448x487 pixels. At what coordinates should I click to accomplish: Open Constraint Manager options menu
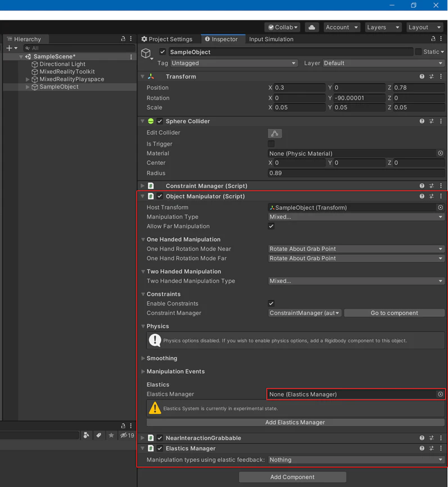click(x=441, y=186)
